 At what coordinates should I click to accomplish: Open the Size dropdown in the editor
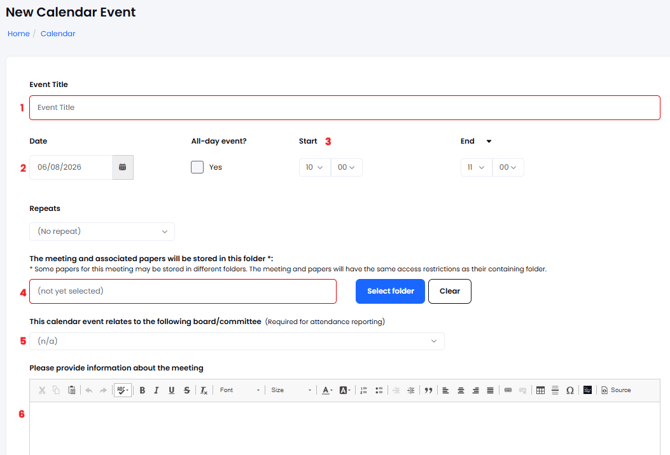point(291,390)
